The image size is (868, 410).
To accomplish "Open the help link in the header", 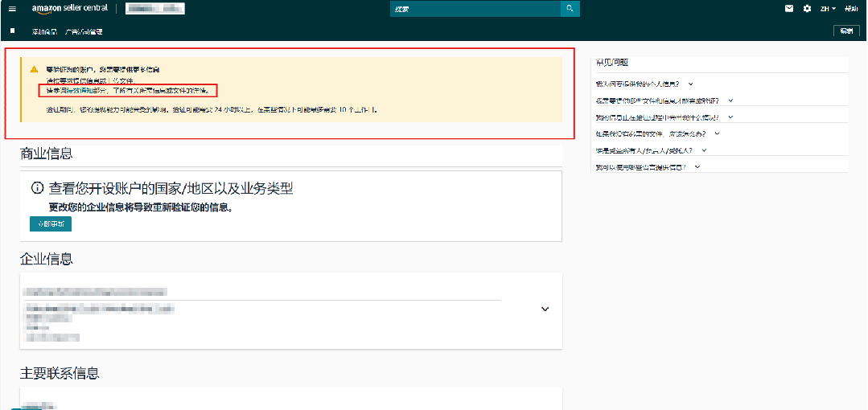I will pyautogui.click(x=850, y=9).
